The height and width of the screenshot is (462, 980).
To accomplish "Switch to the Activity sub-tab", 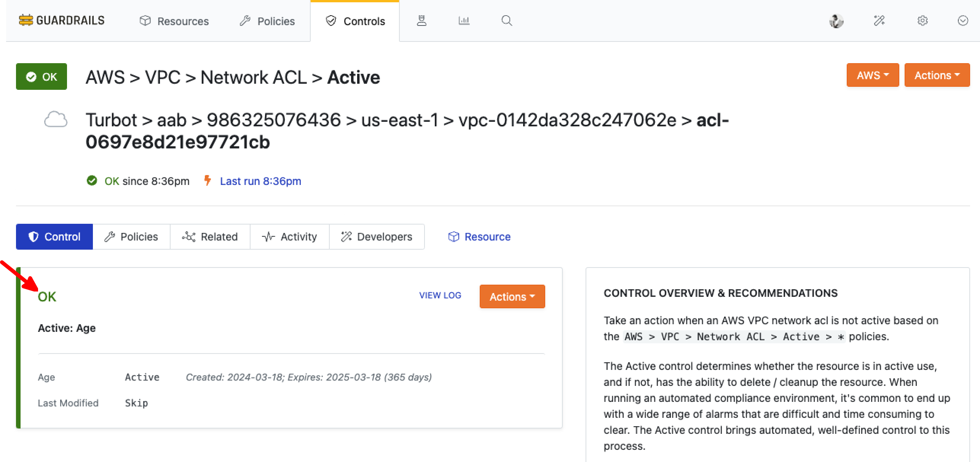I will point(290,237).
